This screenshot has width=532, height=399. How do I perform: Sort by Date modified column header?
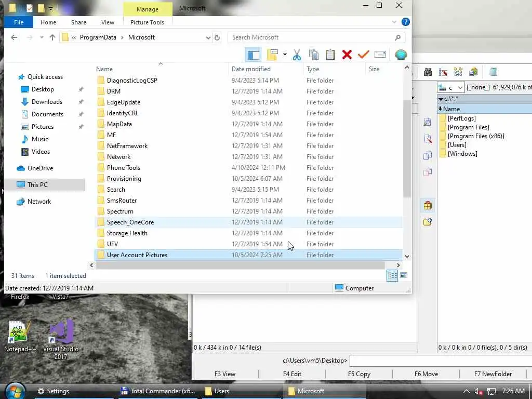(251, 69)
